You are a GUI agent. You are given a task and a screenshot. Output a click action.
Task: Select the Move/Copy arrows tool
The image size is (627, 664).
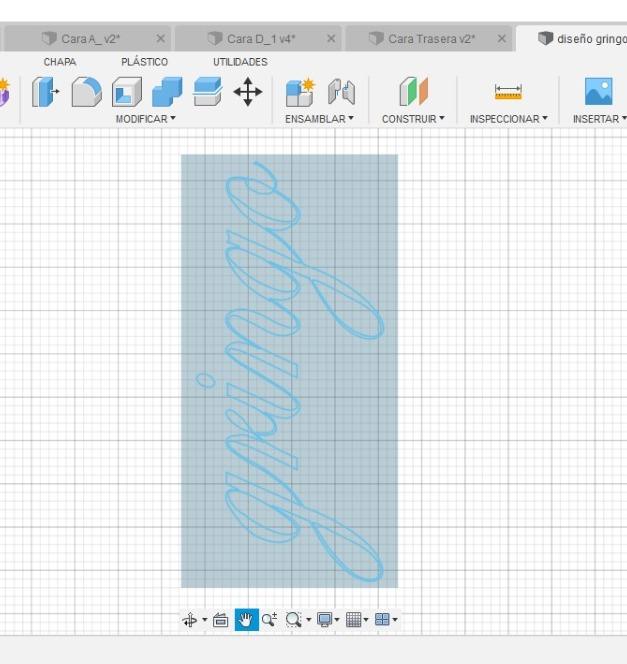point(248,91)
